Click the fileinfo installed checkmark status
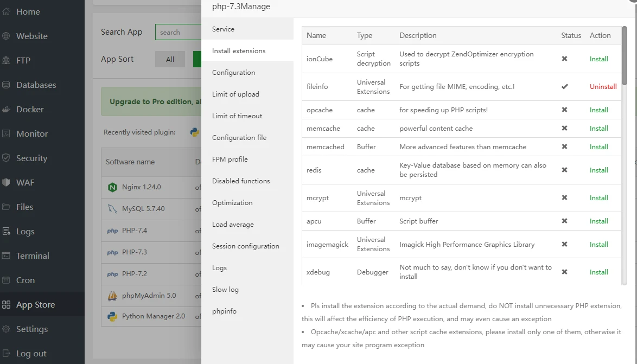The height and width of the screenshot is (364, 637). coord(564,87)
